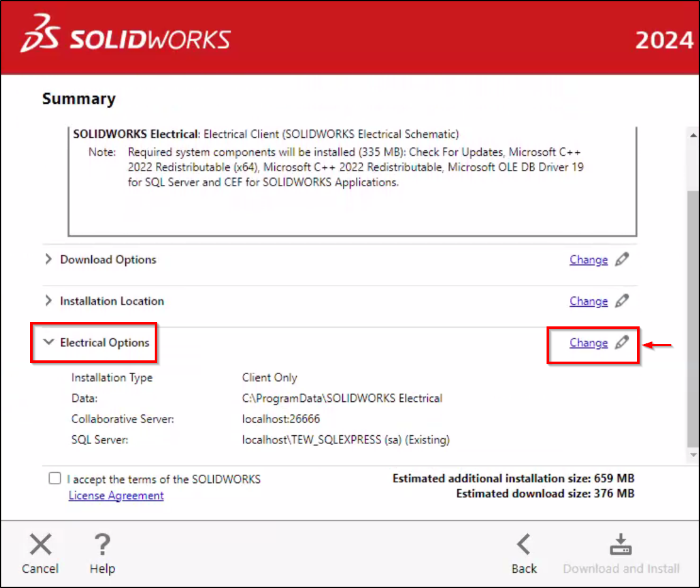Click Change link for Download Options
This screenshot has height=588, width=700.
[x=589, y=260]
